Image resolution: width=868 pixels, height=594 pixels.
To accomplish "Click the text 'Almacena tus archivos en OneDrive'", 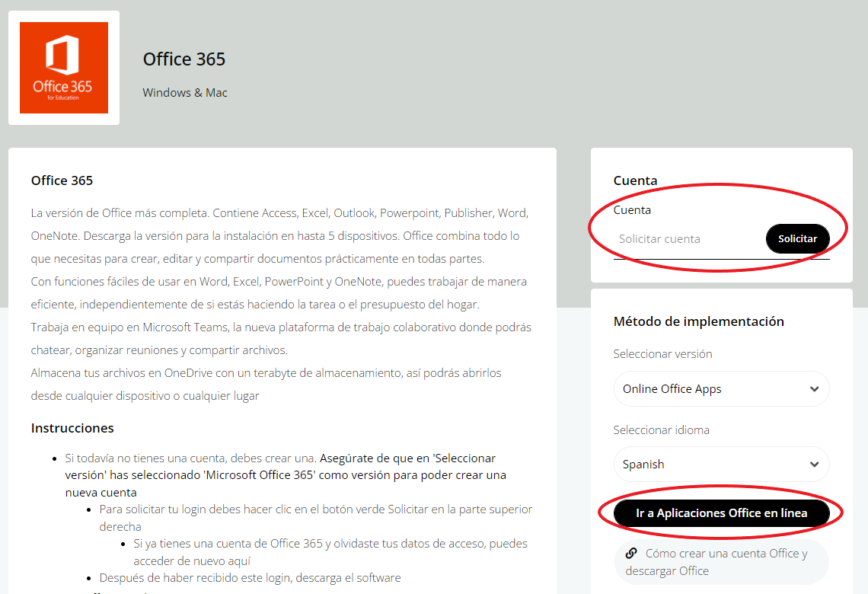I will tap(121, 372).
